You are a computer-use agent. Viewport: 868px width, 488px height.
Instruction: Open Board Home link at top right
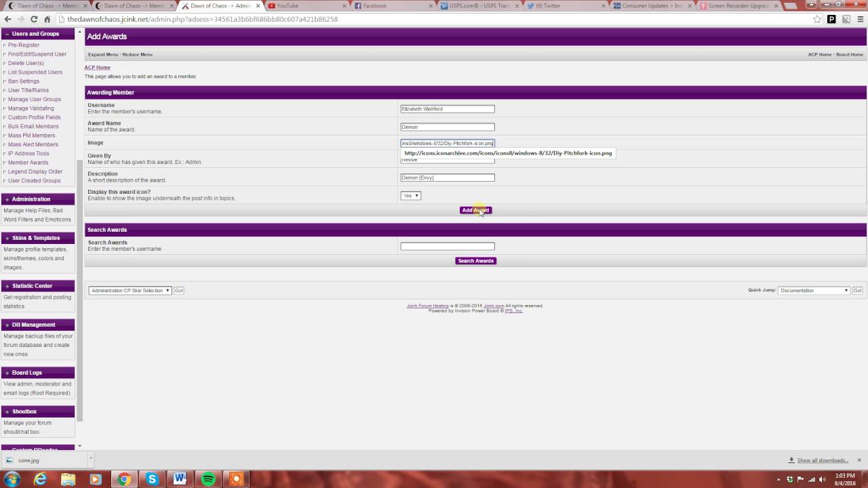pos(850,54)
